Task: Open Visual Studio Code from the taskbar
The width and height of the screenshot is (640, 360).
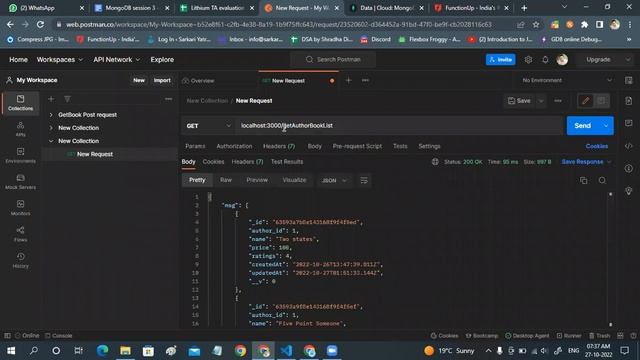Action: pos(286,351)
